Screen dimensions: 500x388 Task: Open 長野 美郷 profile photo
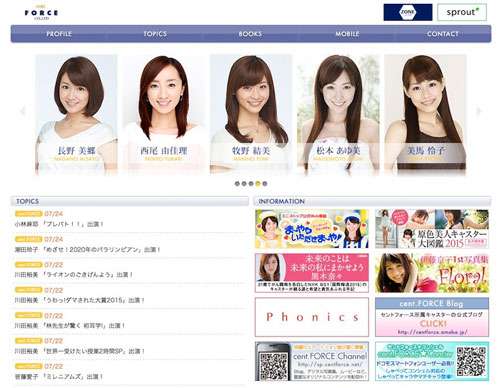click(x=76, y=115)
